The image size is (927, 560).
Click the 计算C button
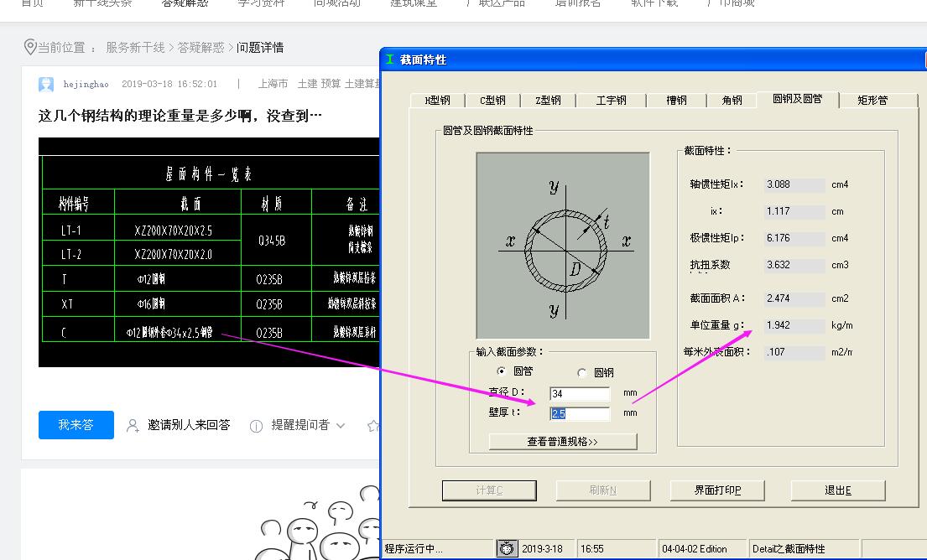click(489, 490)
